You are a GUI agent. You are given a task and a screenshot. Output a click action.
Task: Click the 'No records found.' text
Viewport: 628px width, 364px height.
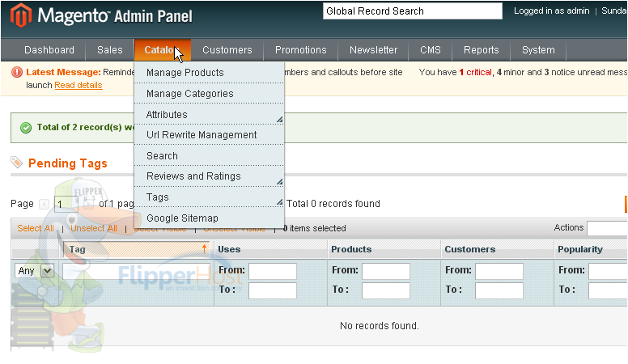click(x=380, y=325)
